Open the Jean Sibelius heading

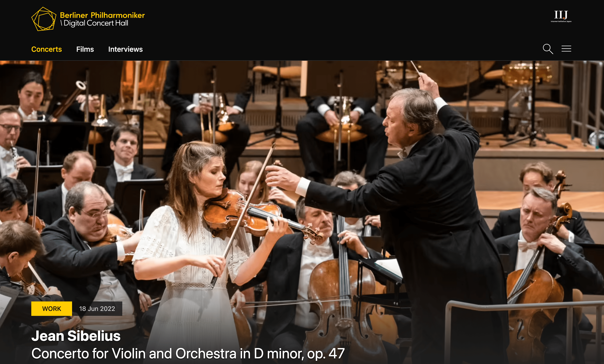76,336
